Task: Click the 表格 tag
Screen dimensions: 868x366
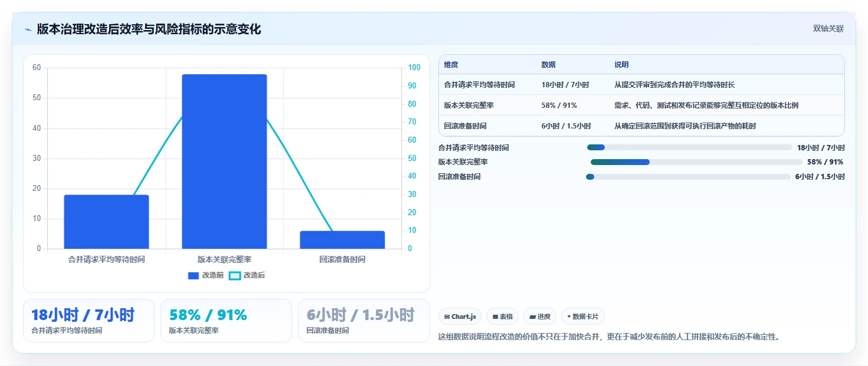Action: click(502, 316)
